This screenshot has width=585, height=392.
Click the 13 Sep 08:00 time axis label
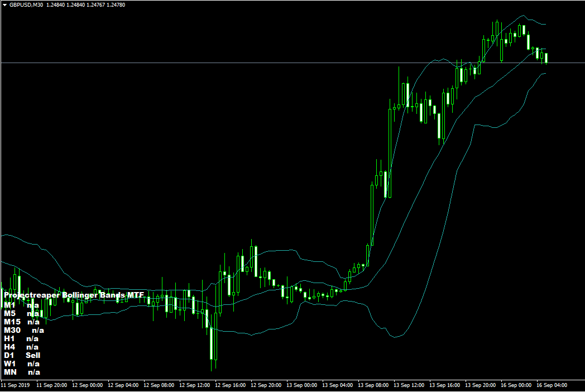point(374,385)
